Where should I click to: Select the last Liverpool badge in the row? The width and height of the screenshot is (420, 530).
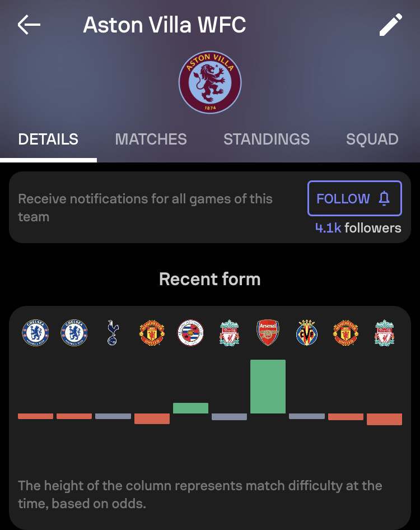pos(384,333)
